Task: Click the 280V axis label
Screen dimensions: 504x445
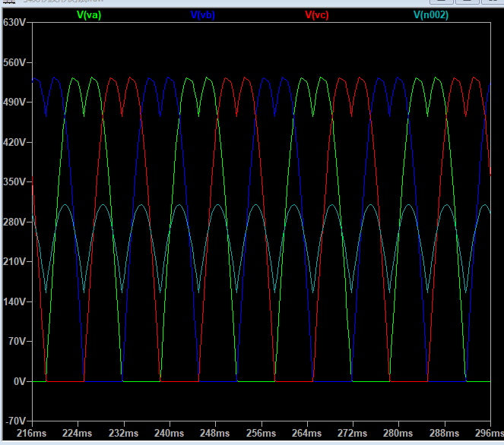Action: coord(14,222)
